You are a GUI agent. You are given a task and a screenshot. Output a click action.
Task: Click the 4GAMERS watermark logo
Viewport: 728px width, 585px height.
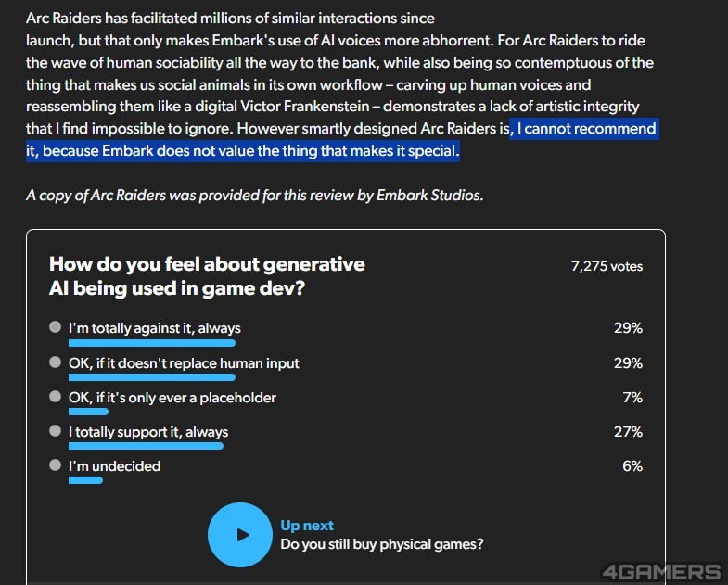pyautogui.click(x=660, y=571)
